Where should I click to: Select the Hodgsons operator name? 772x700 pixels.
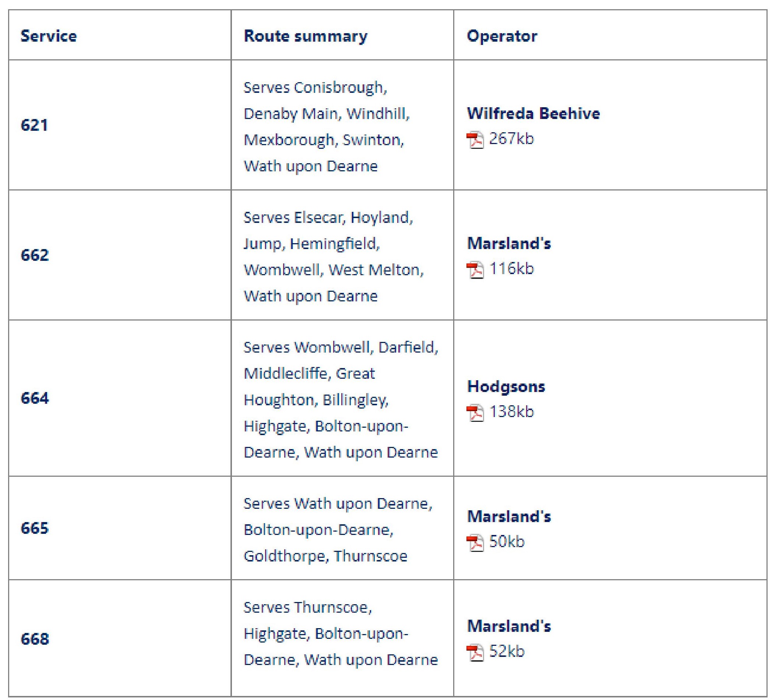[506, 386]
